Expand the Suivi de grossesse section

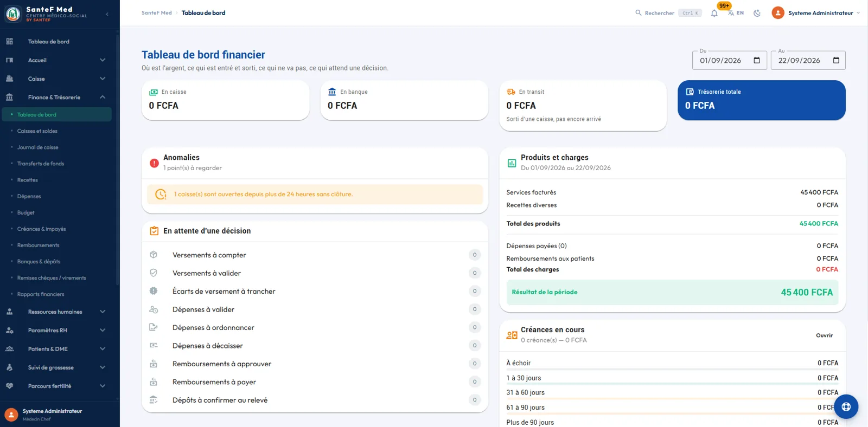click(102, 367)
